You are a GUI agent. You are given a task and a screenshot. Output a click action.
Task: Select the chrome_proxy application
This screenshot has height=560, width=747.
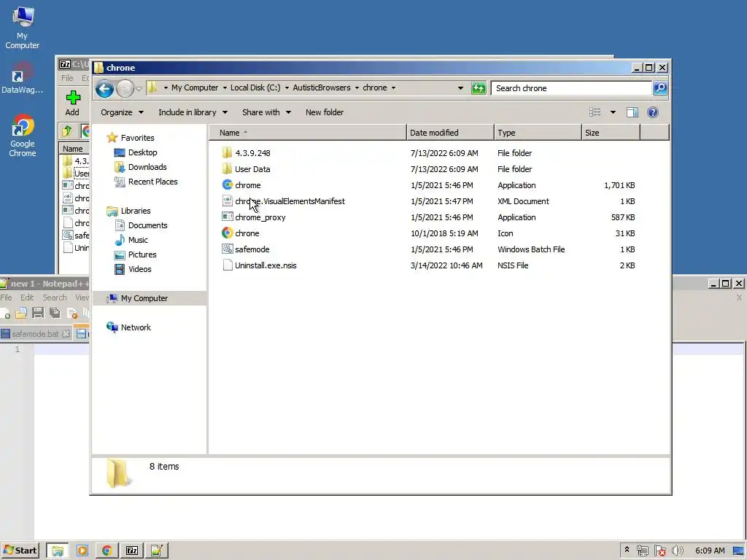pos(260,217)
